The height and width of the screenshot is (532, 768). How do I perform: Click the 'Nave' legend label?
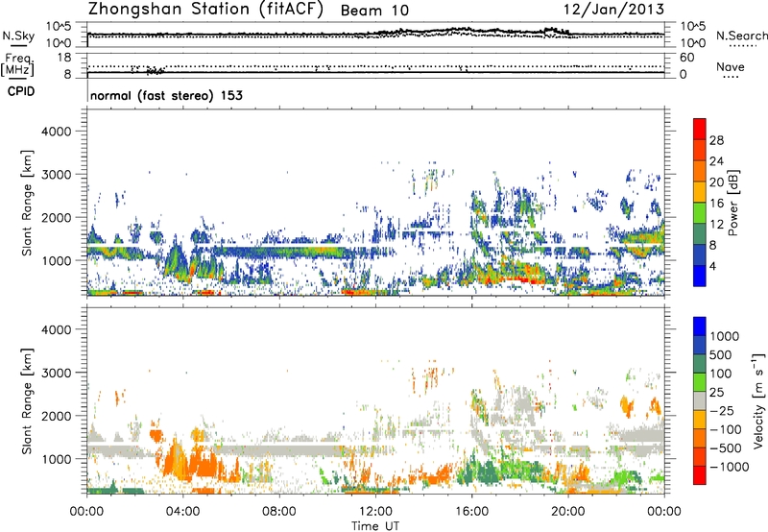(x=731, y=66)
